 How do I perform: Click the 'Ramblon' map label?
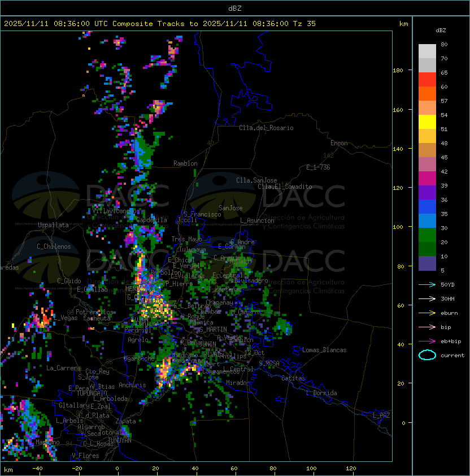[x=185, y=163]
